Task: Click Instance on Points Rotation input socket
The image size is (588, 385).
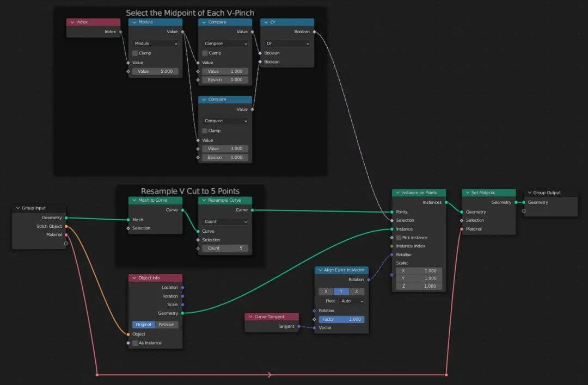Action: click(x=392, y=254)
